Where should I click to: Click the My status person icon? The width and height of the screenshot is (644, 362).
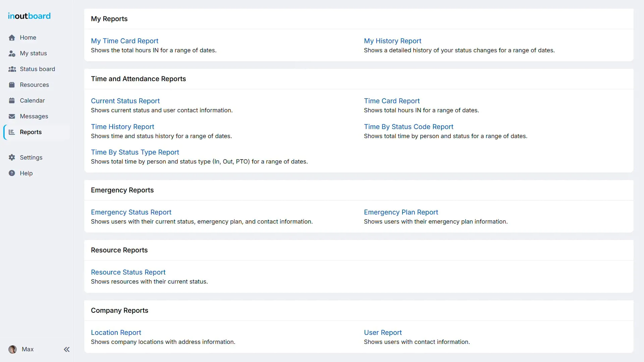tap(12, 53)
